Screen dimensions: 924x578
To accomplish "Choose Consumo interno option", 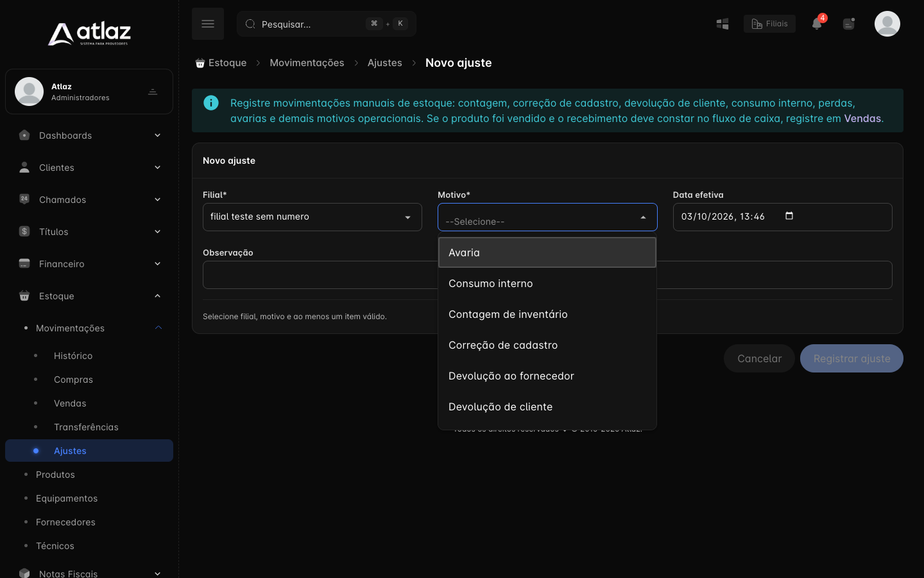I will pos(547,283).
